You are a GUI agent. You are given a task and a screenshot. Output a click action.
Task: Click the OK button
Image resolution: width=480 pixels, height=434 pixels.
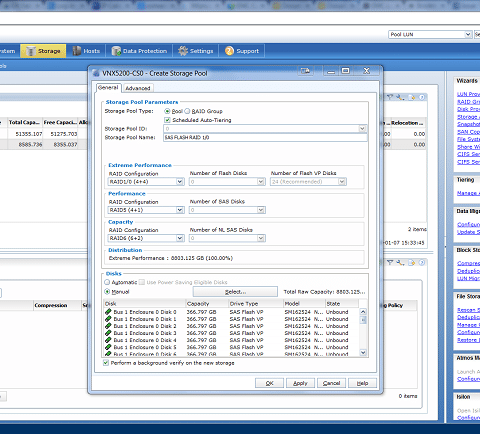pyautogui.click(x=269, y=383)
